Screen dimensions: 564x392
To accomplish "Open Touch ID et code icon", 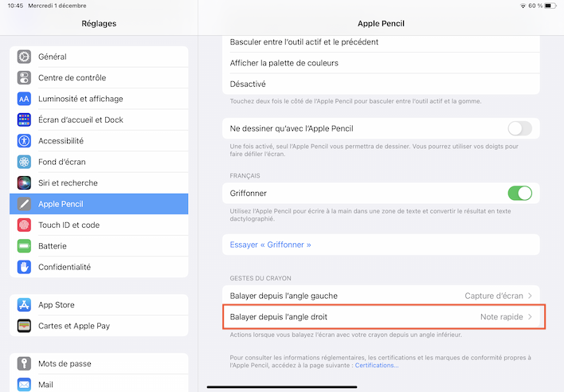I will click(24, 225).
